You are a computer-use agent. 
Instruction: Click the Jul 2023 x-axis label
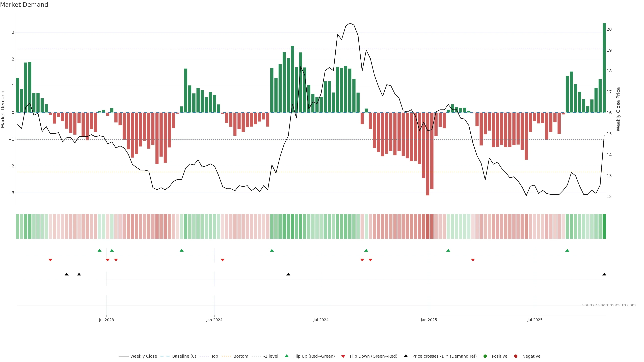pos(106,320)
